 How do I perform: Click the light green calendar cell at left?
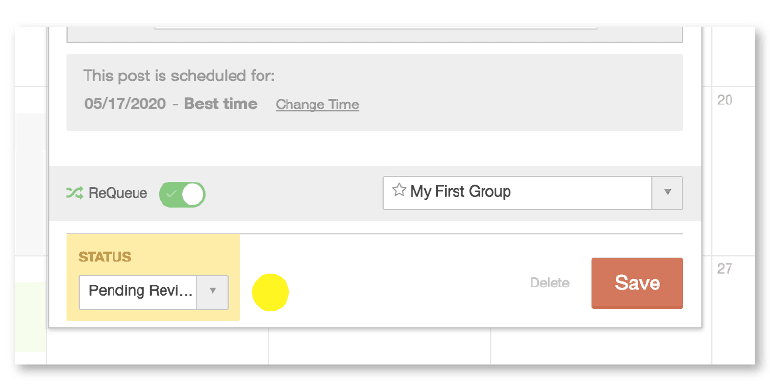[30, 317]
